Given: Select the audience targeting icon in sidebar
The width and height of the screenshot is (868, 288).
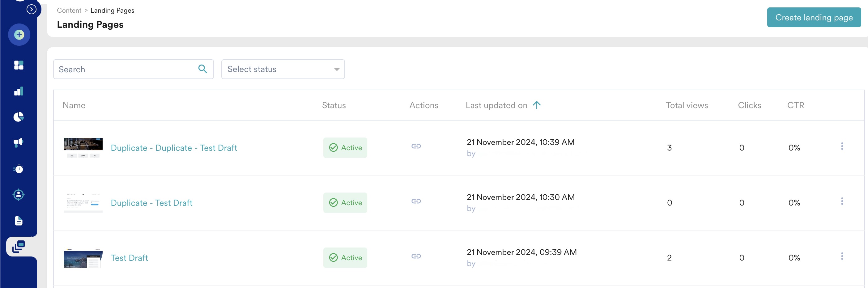Looking at the screenshot, I should coord(19,195).
